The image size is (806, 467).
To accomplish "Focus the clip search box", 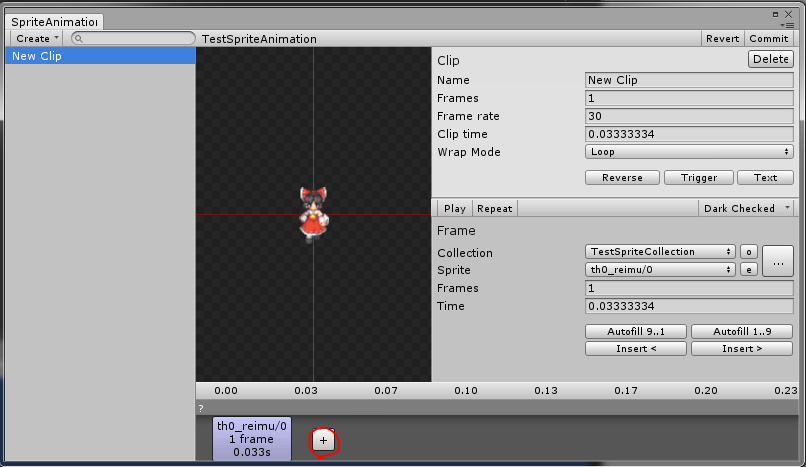I will click(133, 39).
